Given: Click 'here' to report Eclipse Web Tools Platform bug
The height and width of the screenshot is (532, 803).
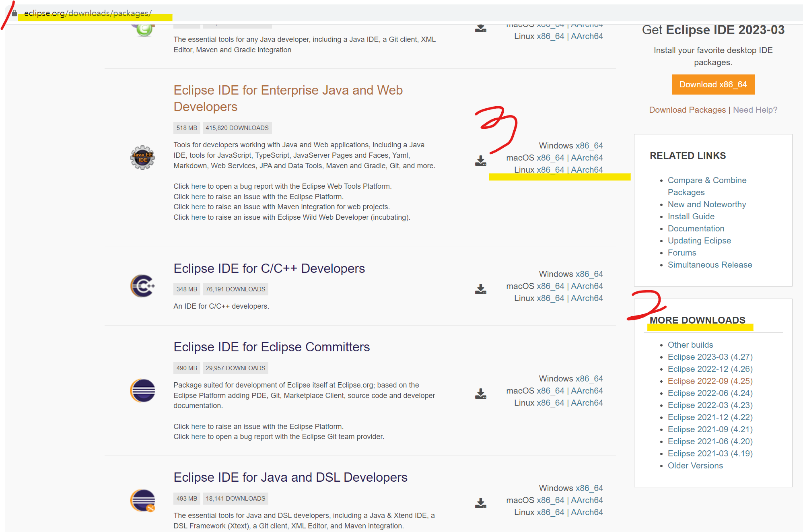Looking at the screenshot, I should click(x=198, y=186).
